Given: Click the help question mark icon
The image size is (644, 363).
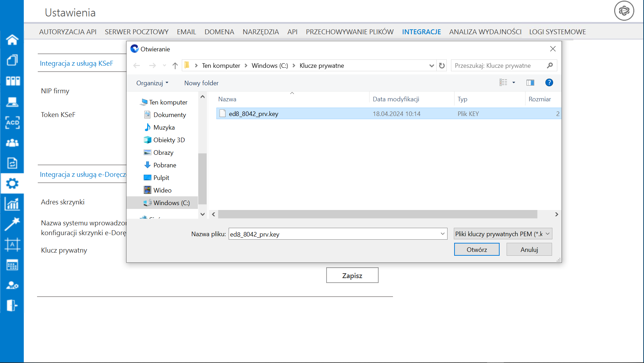Looking at the screenshot, I should pyautogui.click(x=549, y=82).
